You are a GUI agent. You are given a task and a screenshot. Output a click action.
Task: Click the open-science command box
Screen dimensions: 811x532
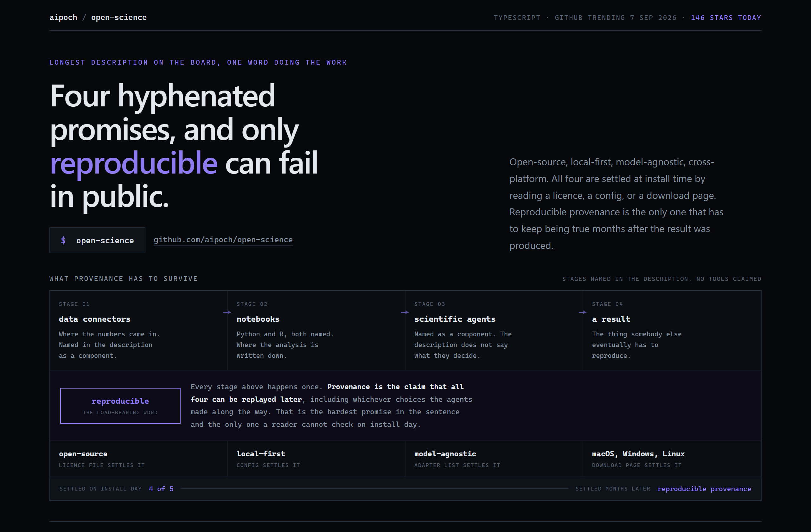(x=97, y=240)
